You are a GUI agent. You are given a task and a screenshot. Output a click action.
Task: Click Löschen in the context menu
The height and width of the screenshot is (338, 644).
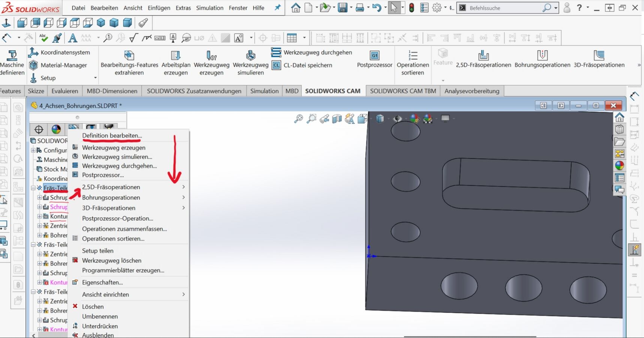click(93, 307)
